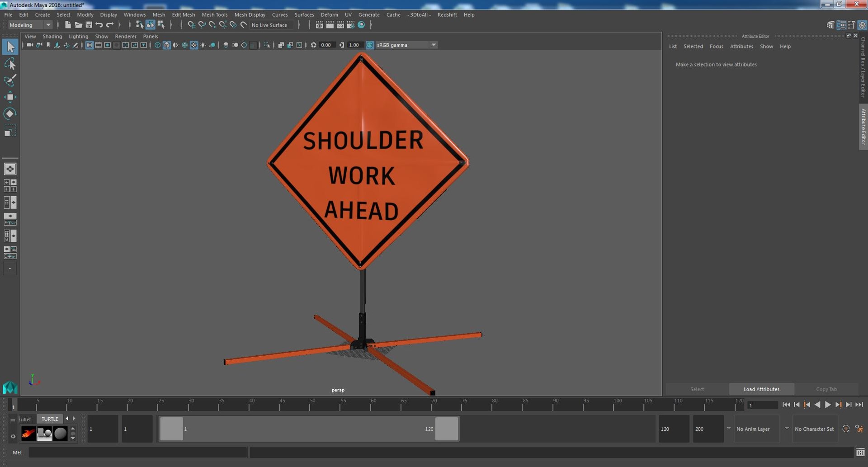The image size is (868, 467).
Task: Go to start of playback range
Action: pyautogui.click(x=786, y=405)
